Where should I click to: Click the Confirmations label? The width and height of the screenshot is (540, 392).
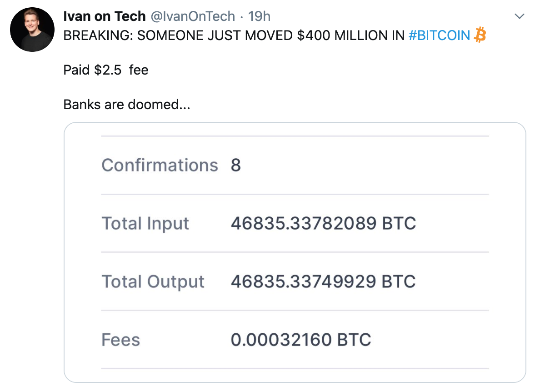[160, 165]
